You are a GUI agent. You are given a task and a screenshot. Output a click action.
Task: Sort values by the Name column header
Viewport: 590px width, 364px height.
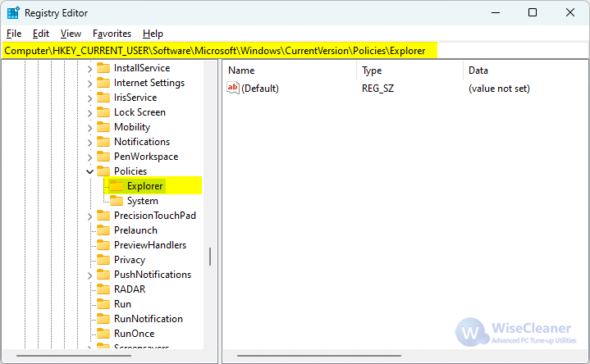pos(241,71)
